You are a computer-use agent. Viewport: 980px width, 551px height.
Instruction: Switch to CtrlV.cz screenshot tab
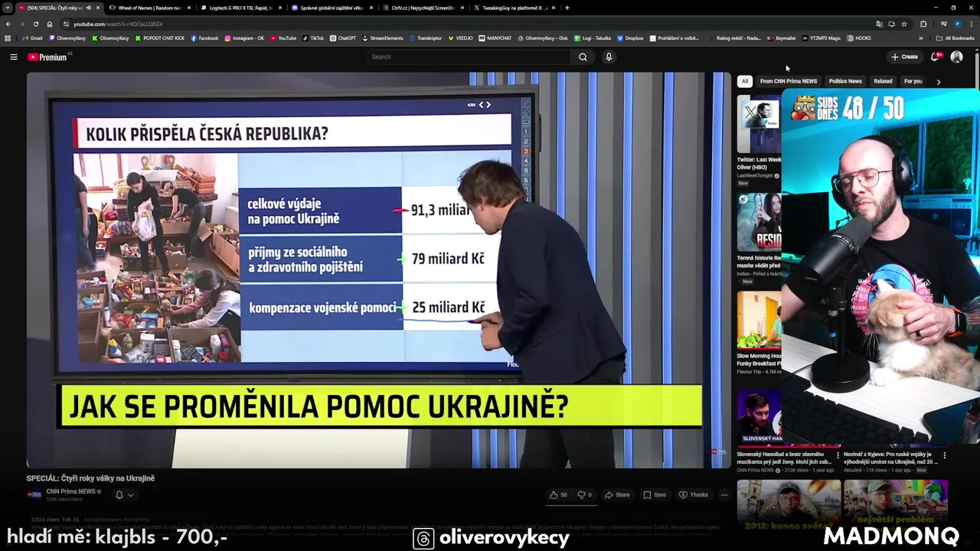422,8
